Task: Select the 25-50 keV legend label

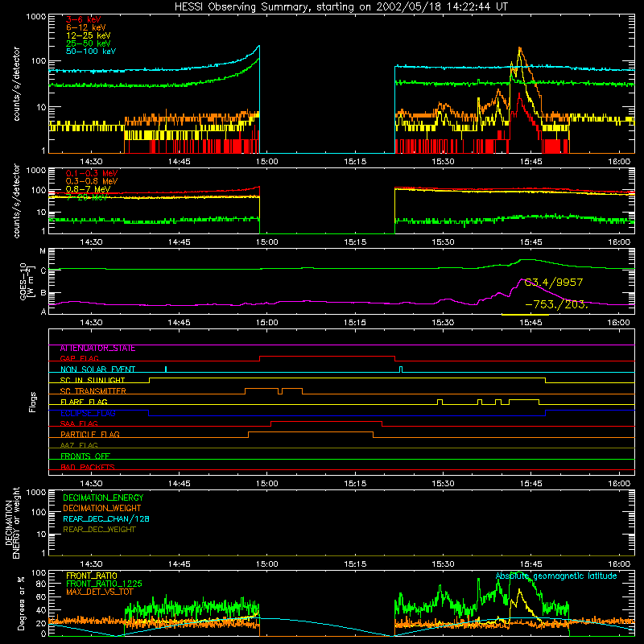Action: point(89,43)
